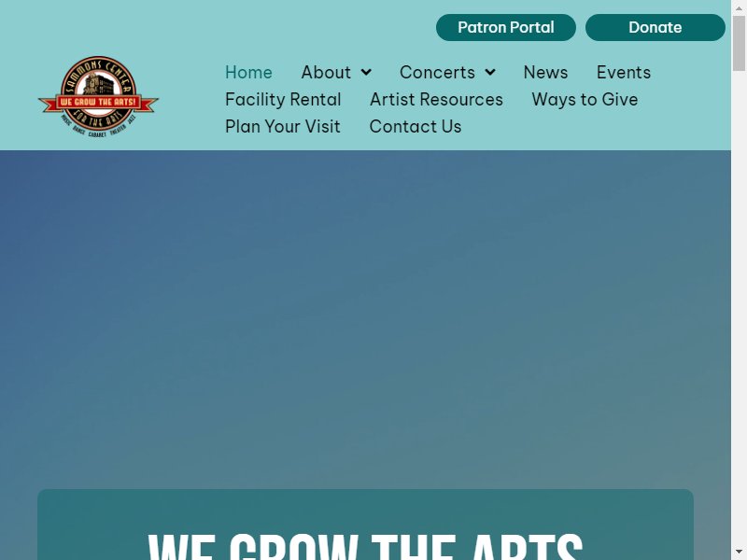The height and width of the screenshot is (560, 747).
Task: Open the Events page
Action: [x=624, y=73]
